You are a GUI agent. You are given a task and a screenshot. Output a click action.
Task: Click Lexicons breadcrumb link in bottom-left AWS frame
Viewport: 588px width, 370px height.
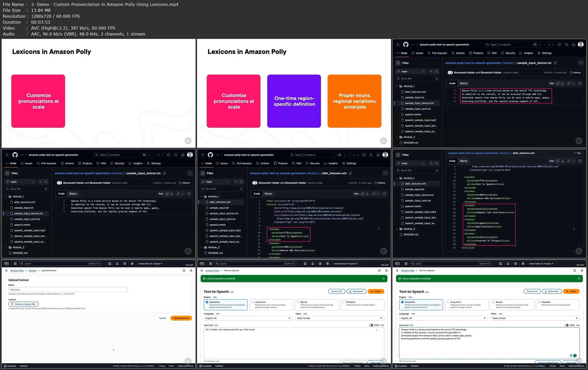(32, 270)
